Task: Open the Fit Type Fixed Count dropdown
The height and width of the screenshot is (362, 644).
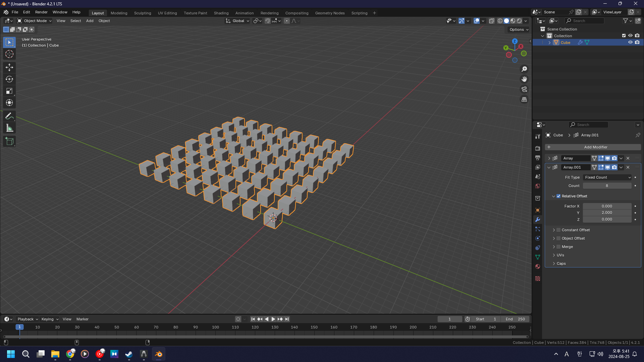Action: pos(607,177)
